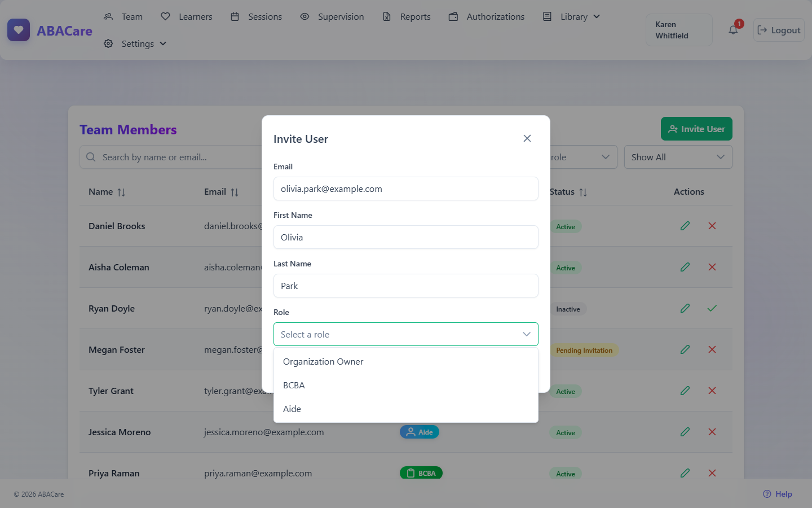Open the Help link
Screen dimensions: 812x508
[x=778, y=494]
